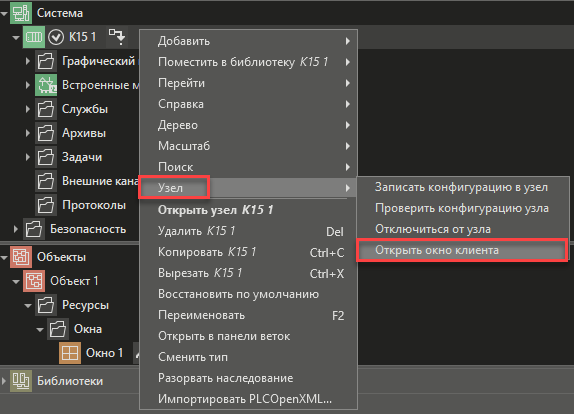Screen dimensions: 574x414
Task: Collapse the Ресурсы folder arrow
Action: click(x=28, y=306)
